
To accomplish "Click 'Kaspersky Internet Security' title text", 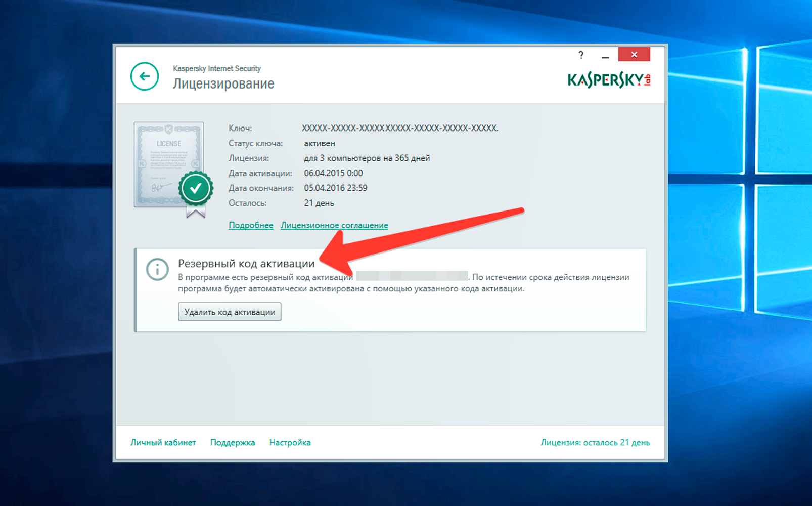I will click(217, 68).
